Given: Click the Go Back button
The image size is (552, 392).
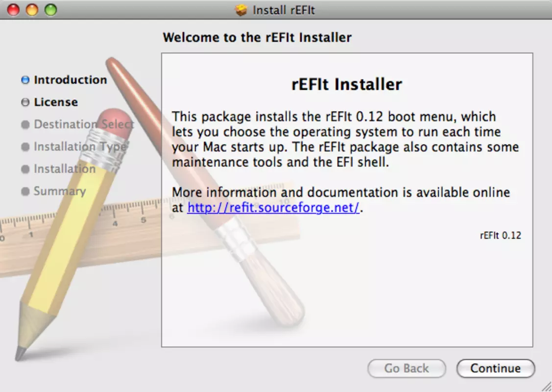Looking at the screenshot, I should click(x=407, y=368).
